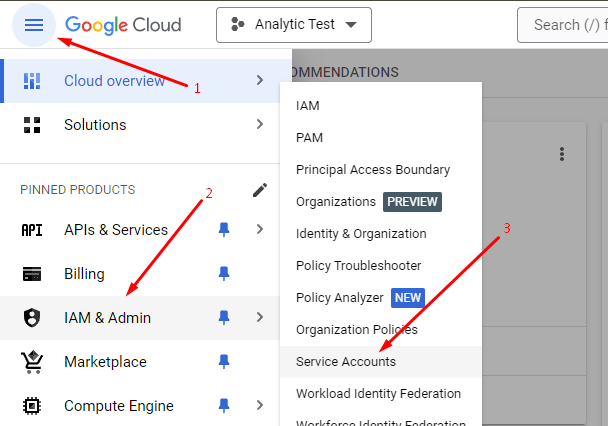Open Solutions in the navigation menu
This screenshot has height=426, width=608.
tap(140, 125)
